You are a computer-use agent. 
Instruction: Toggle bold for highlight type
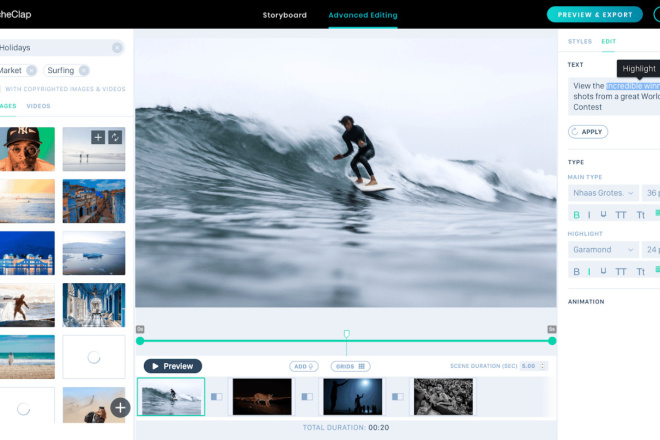pyautogui.click(x=576, y=272)
